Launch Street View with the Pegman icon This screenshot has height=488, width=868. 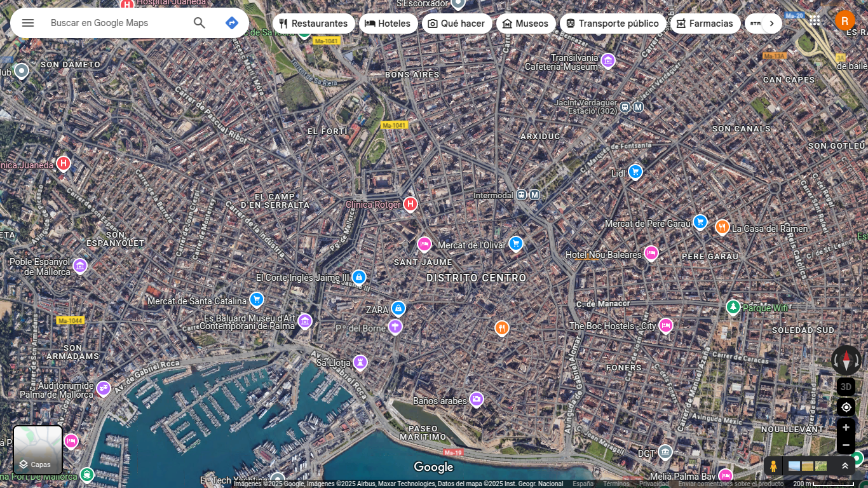click(x=773, y=466)
